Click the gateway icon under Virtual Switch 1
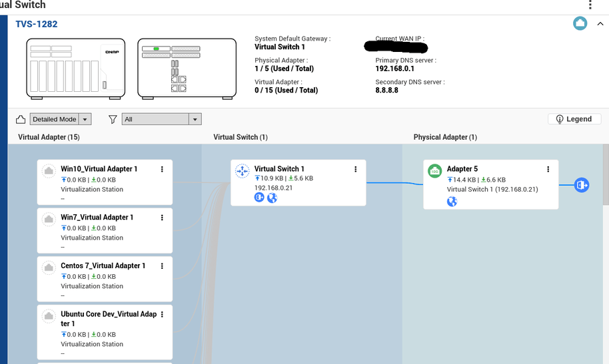The width and height of the screenshot is (609, 364). (x=259, y=198)
